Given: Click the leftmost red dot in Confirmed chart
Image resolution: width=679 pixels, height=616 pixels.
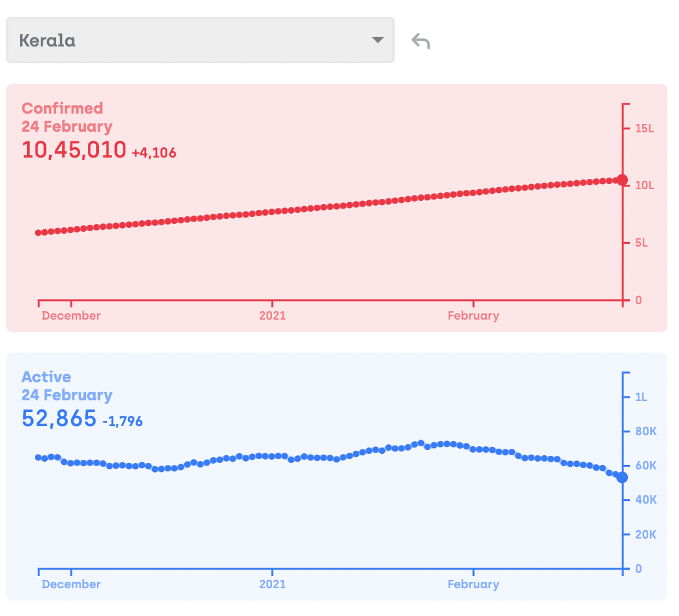Looking at the screenshot, I should pos(38,232).
